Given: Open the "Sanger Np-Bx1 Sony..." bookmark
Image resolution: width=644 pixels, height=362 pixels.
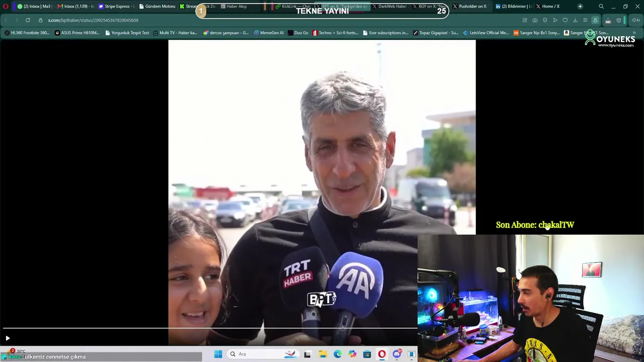Looking at the screenshot, I should [x=536, y=33].
